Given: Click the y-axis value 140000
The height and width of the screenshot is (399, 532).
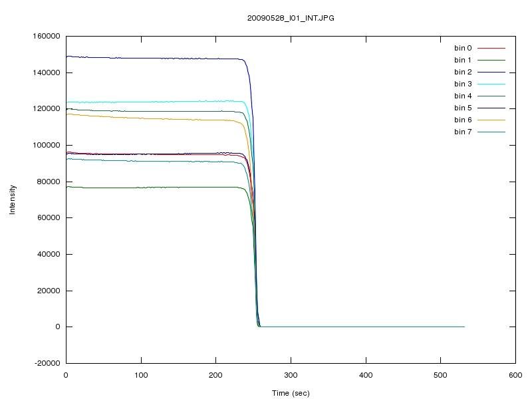Looking at the screenshot, I should [47, 72].
